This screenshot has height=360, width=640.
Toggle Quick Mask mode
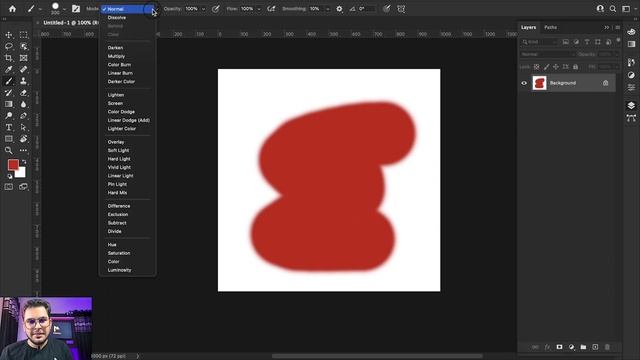(9, 187)
